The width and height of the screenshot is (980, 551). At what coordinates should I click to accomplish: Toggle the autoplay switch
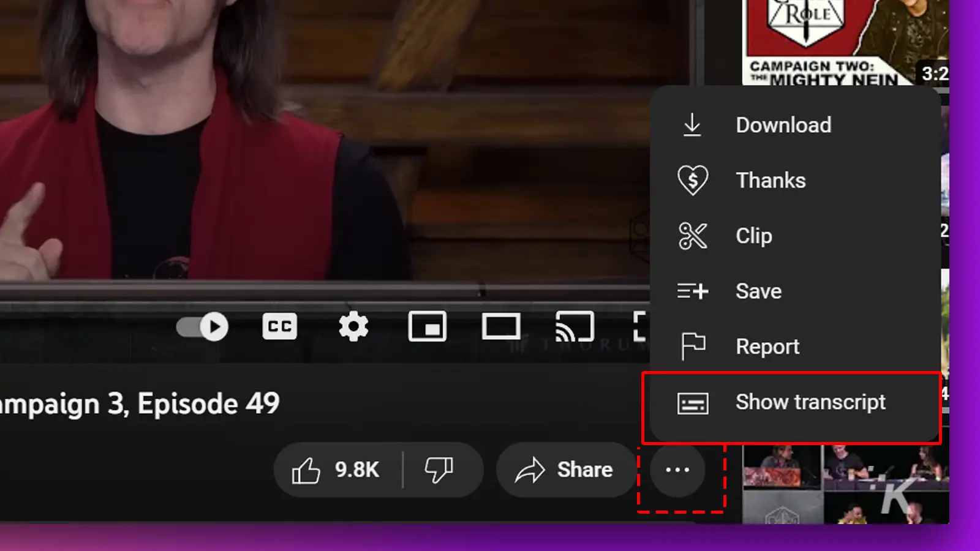(x=202, y=326)
